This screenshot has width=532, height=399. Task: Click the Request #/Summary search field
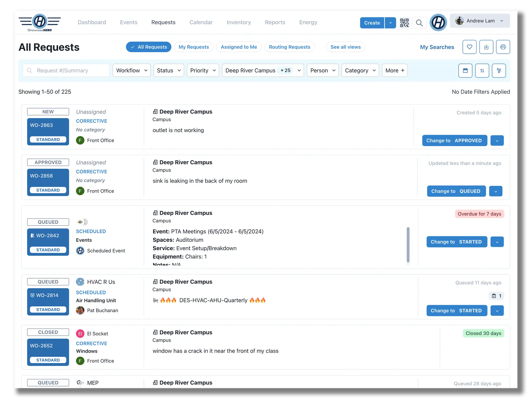66,70
